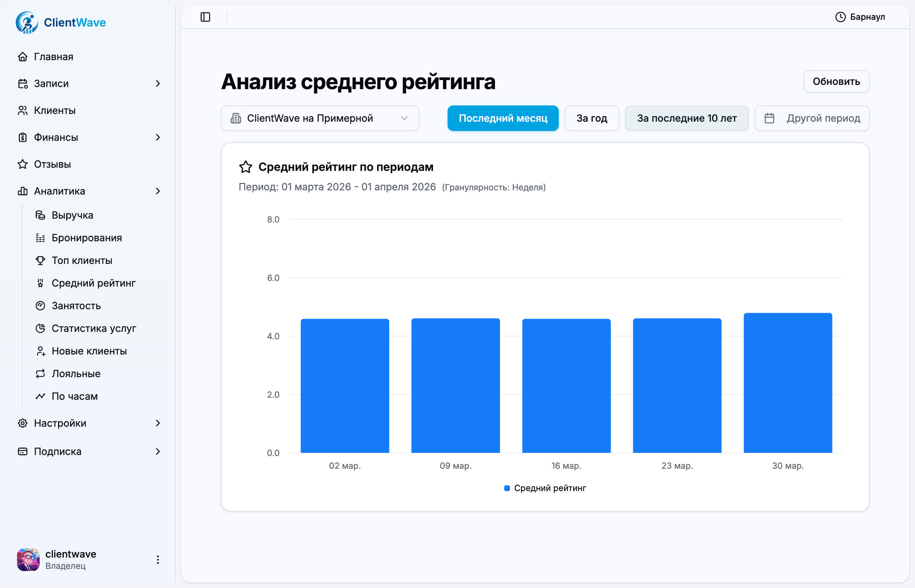Image resolution: width=915 pixels, height=588 pixels.
Task: Switch period to За год
Action: pos(591,119)
